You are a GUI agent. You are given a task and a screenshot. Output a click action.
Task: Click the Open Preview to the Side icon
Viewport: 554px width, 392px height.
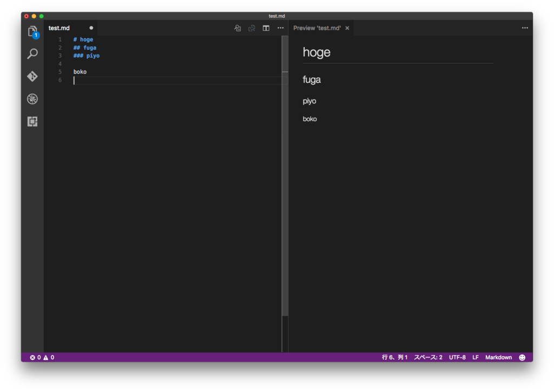coord(252,28)
